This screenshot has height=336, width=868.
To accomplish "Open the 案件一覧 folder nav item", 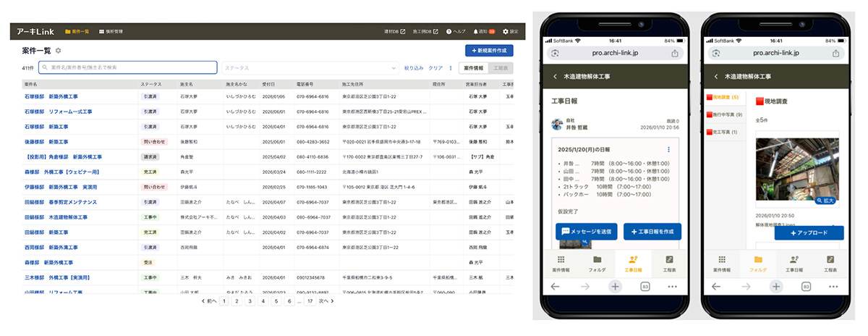I will pos(77,32).
